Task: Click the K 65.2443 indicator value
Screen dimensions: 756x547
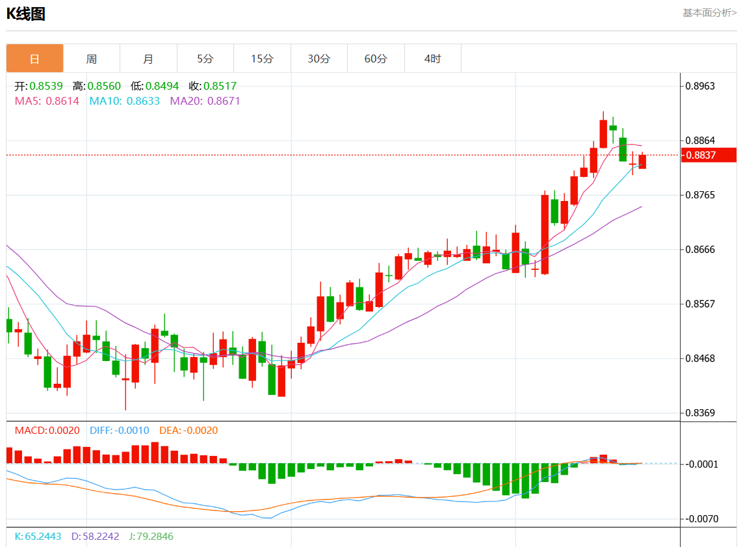Action: [38, 537]
